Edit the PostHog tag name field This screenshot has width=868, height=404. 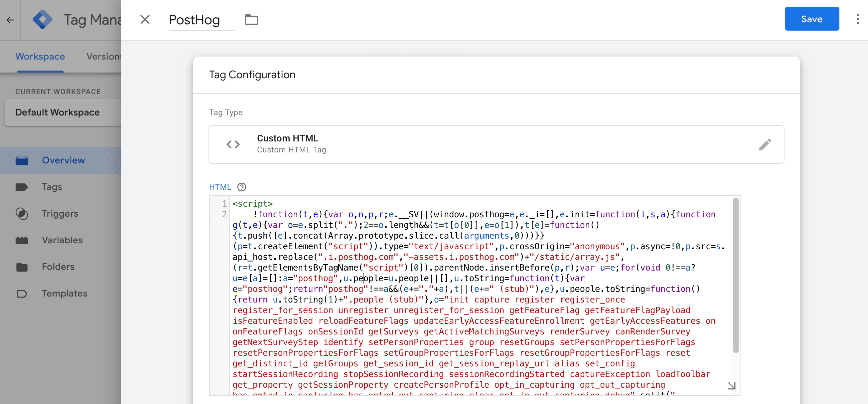[202, 20]
